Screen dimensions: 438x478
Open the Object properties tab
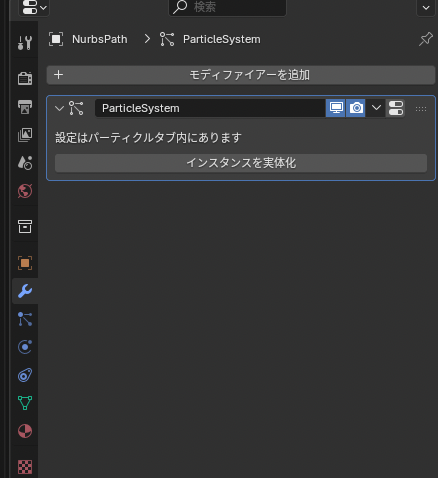25,263
